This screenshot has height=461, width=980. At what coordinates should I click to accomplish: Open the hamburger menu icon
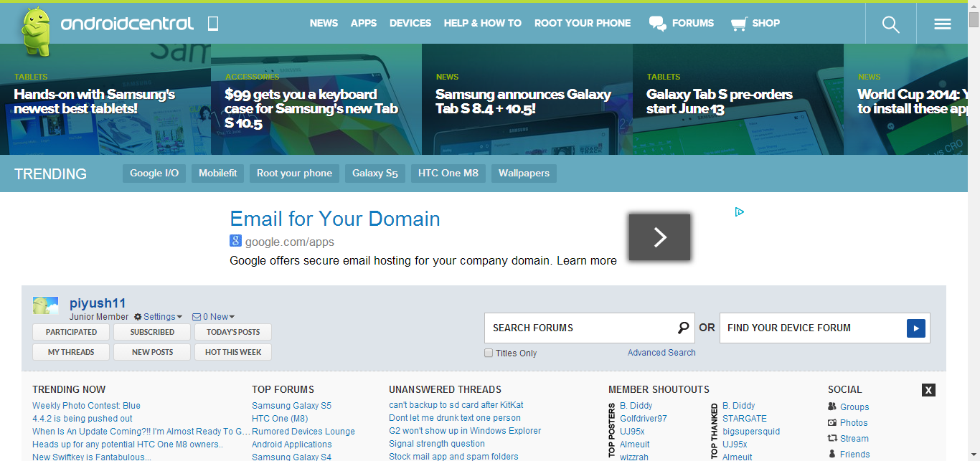coord(942,24)
